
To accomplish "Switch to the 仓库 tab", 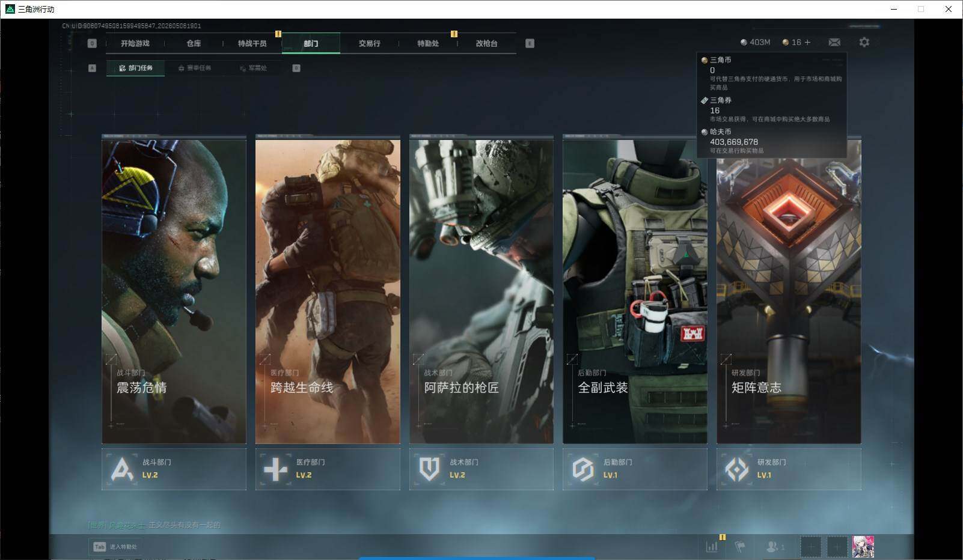I will [194, 43].
